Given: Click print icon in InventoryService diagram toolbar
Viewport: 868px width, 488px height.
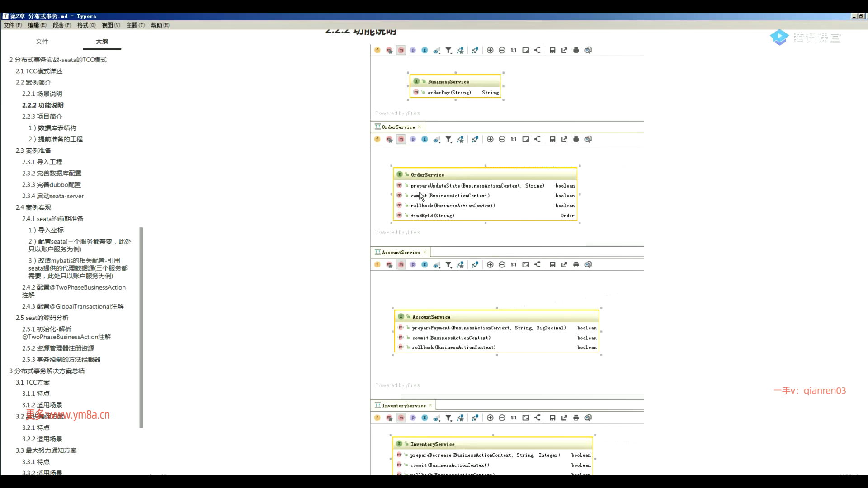Looking at the screenshot, I should 576,418.
